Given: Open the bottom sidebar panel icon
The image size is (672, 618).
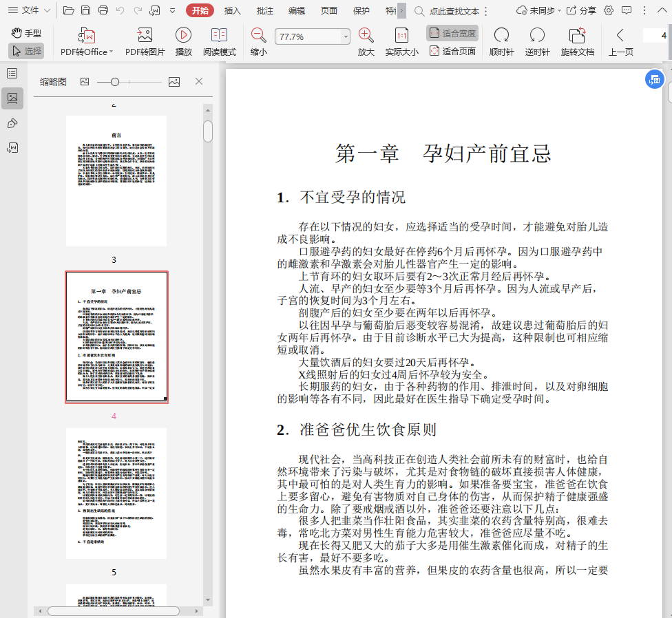Looking at the screenshot, I should (12, 148).
